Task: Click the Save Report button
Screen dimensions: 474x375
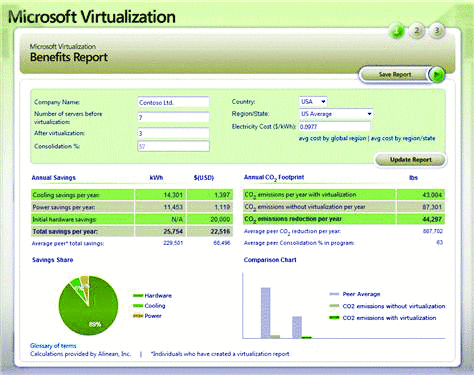Action: (x=395, y=75)
